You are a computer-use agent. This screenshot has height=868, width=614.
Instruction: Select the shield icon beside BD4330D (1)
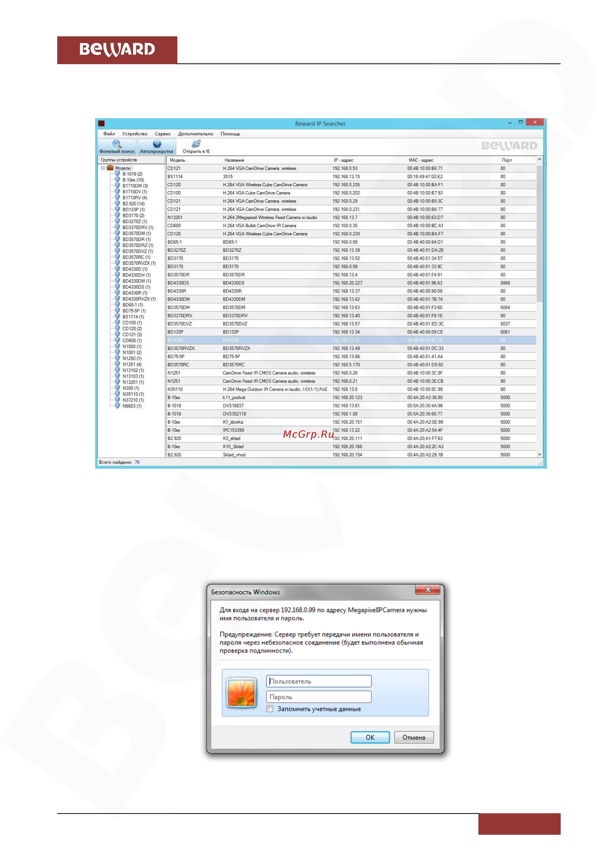click(x=118, y=269)
